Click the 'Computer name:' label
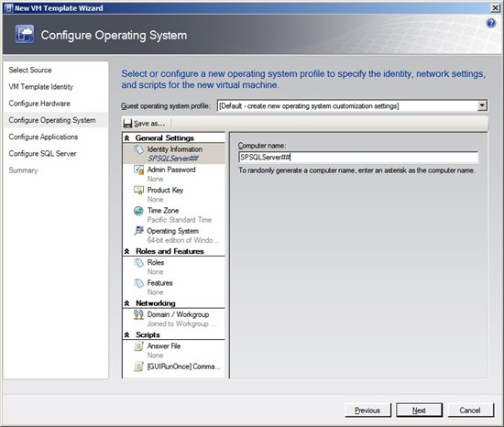The width and height of the screenshot is (504, 427). pos(262,146)
